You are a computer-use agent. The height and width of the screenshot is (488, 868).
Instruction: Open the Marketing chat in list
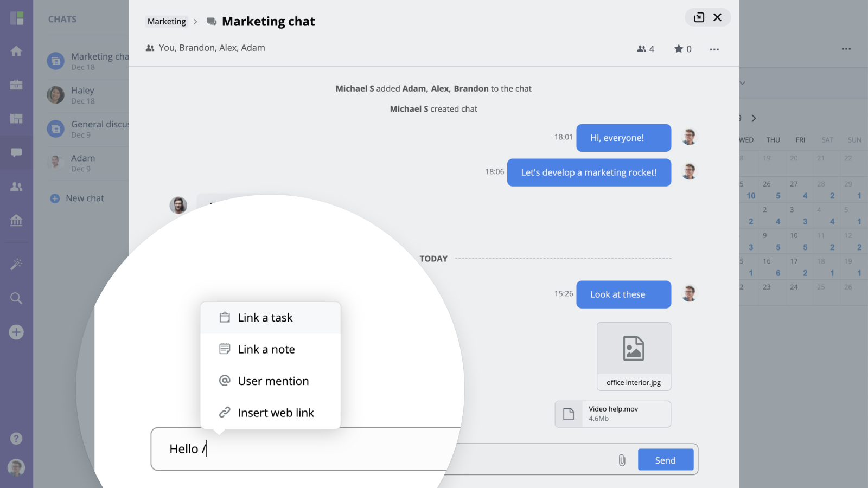87,61
